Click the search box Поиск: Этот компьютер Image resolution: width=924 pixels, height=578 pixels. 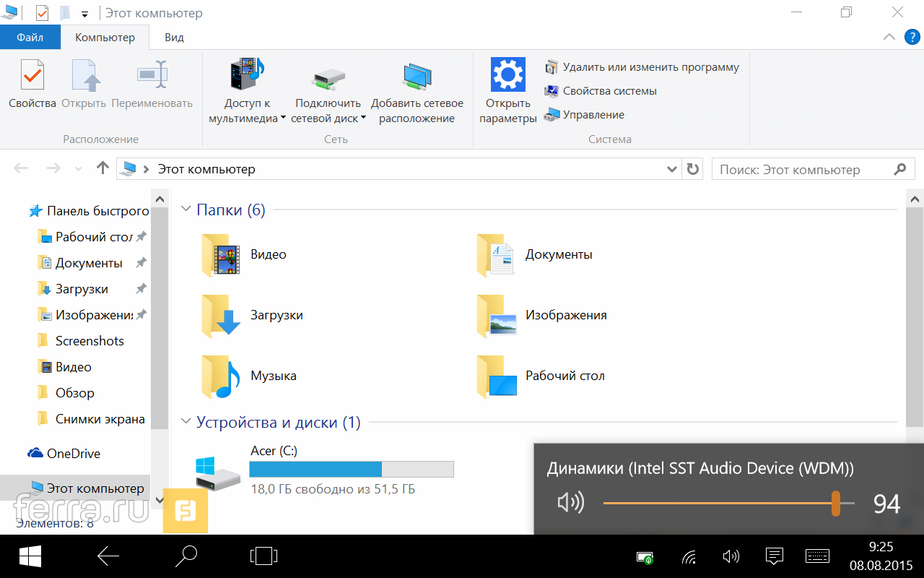801,170
